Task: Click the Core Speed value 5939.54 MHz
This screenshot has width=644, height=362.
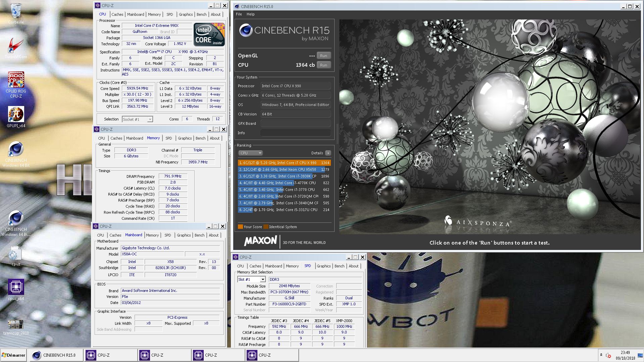Action: pyautogui.click(x=138, y=88)
